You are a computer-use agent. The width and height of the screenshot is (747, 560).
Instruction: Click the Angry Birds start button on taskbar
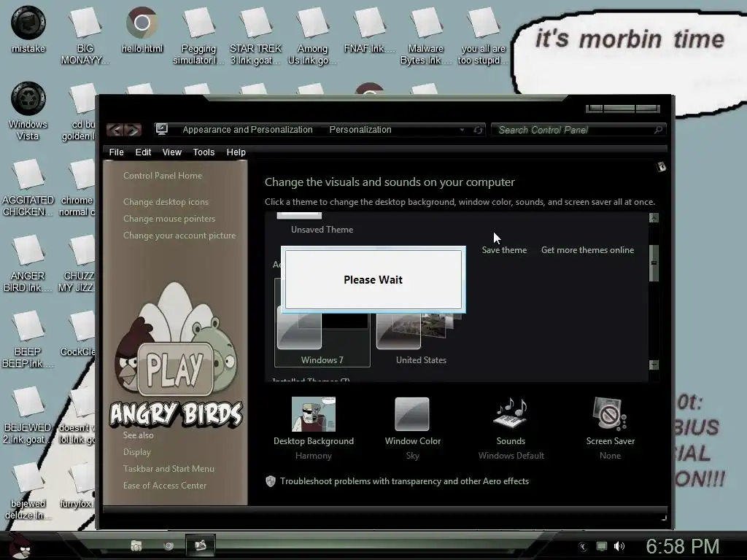pos(18,545)
